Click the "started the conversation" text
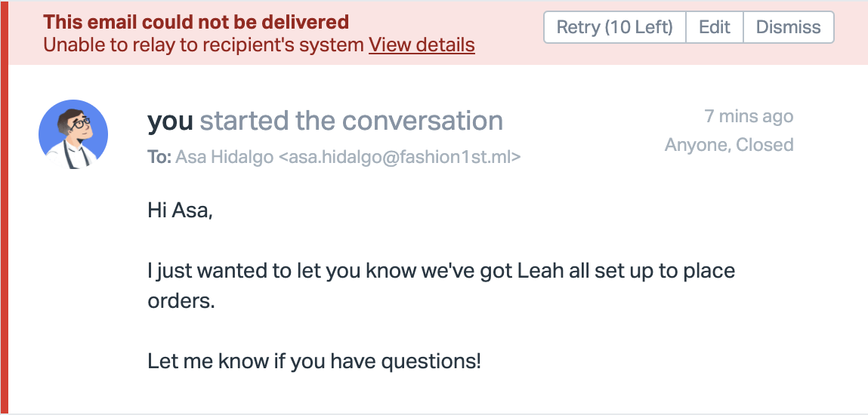 (351, 121)
